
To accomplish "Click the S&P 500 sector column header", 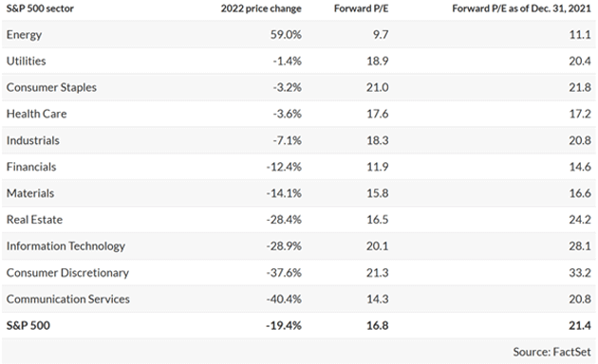I will pyautogui.click(x=40, y=9).
